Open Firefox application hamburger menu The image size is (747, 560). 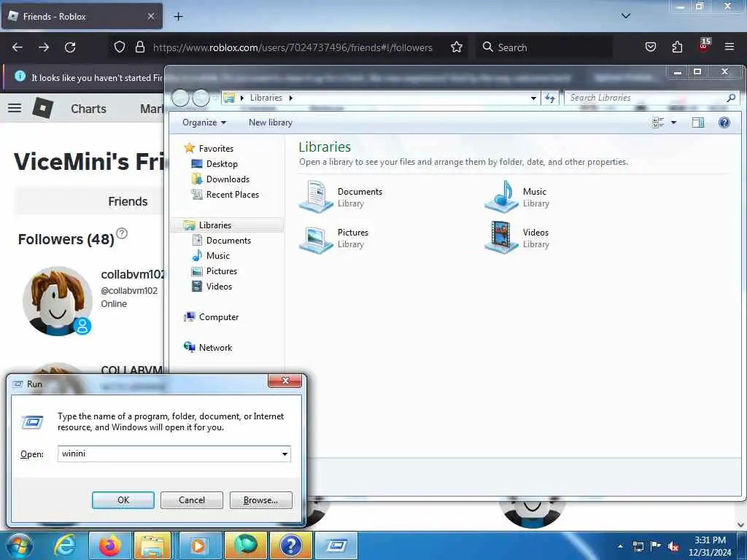tap(729, 47)
